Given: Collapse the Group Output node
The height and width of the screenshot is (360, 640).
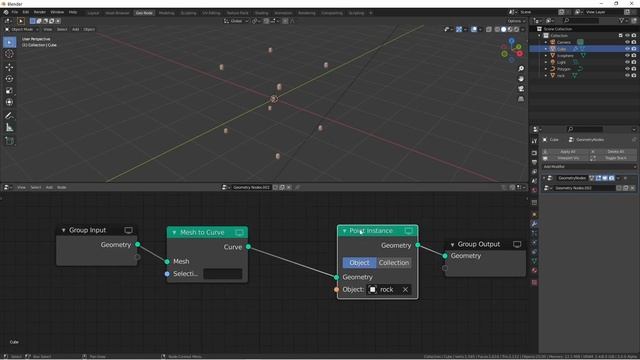Looking at the screenshot, I should pyautogui.click(x=452, y=244).
